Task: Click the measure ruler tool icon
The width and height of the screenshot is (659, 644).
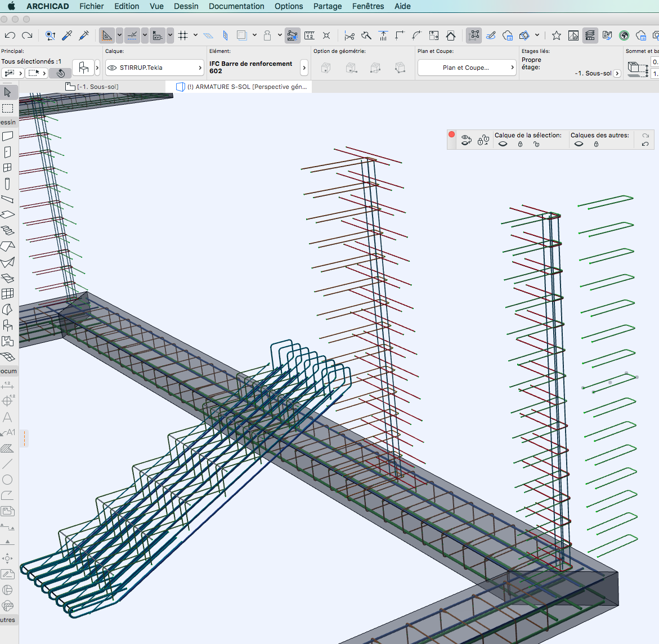Action: 309,35
